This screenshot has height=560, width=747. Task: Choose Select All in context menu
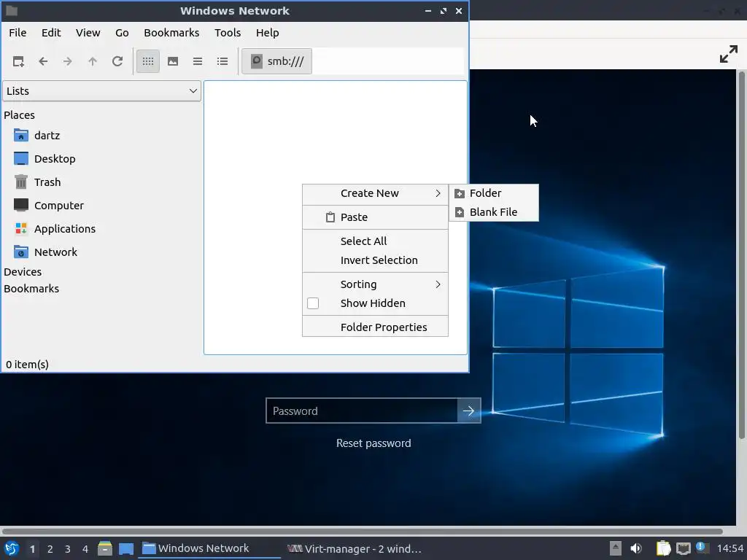coord(376,241)
